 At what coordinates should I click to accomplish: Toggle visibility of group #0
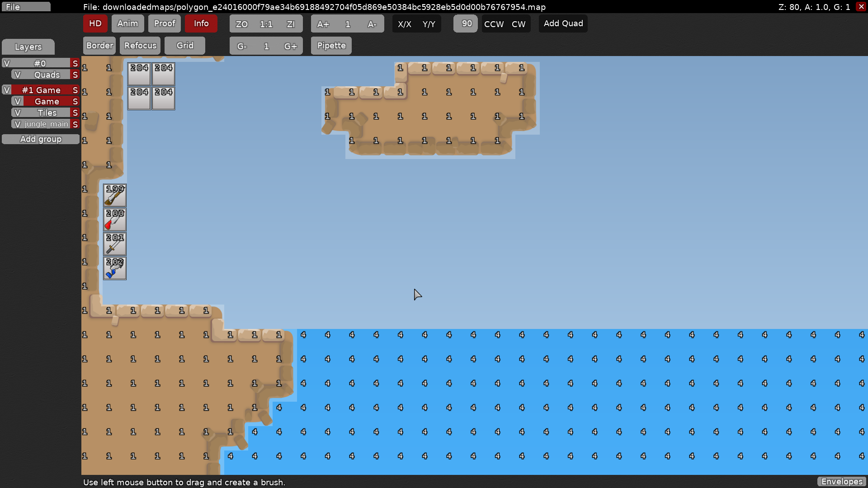6,63
